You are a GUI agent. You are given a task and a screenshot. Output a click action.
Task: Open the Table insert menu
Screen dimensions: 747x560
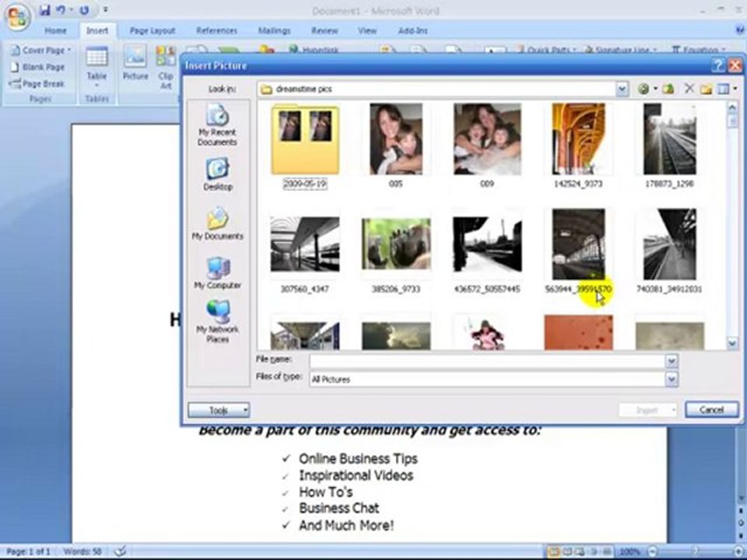[96, 67]
